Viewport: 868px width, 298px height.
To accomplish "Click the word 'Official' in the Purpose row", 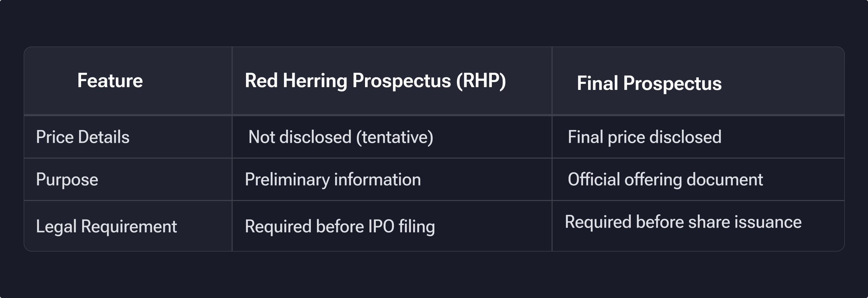I will [594, 180].
